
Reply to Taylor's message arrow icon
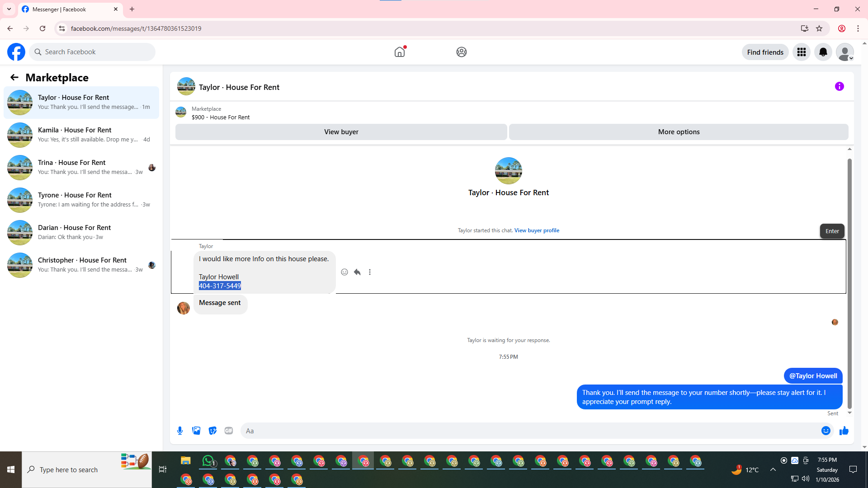tap(357, 272)
